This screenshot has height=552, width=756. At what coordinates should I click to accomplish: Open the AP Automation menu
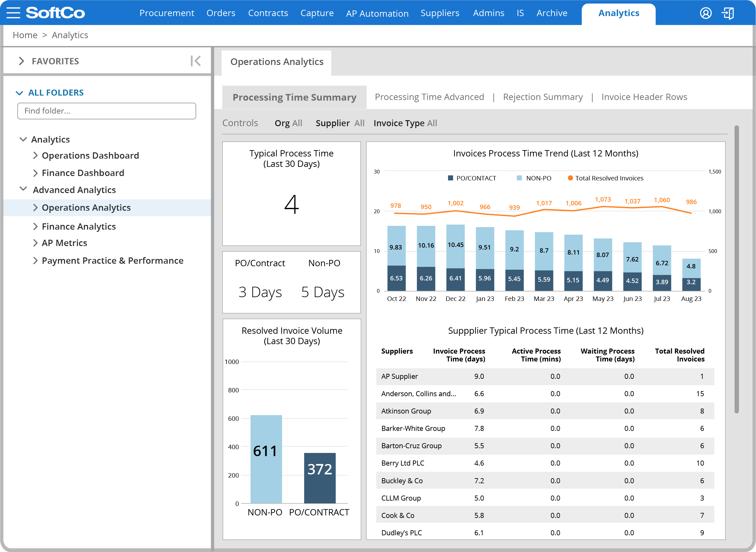pos(377,13)
